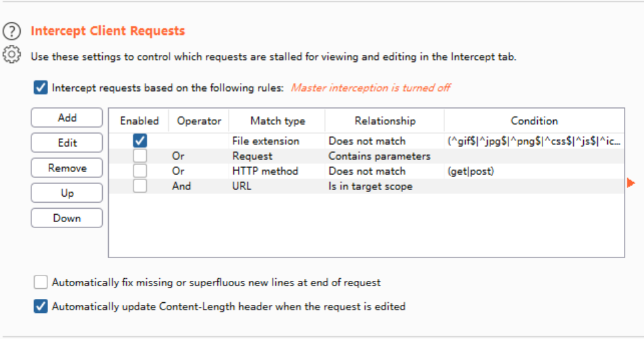Click the settings gear icon

pos(11,55)
